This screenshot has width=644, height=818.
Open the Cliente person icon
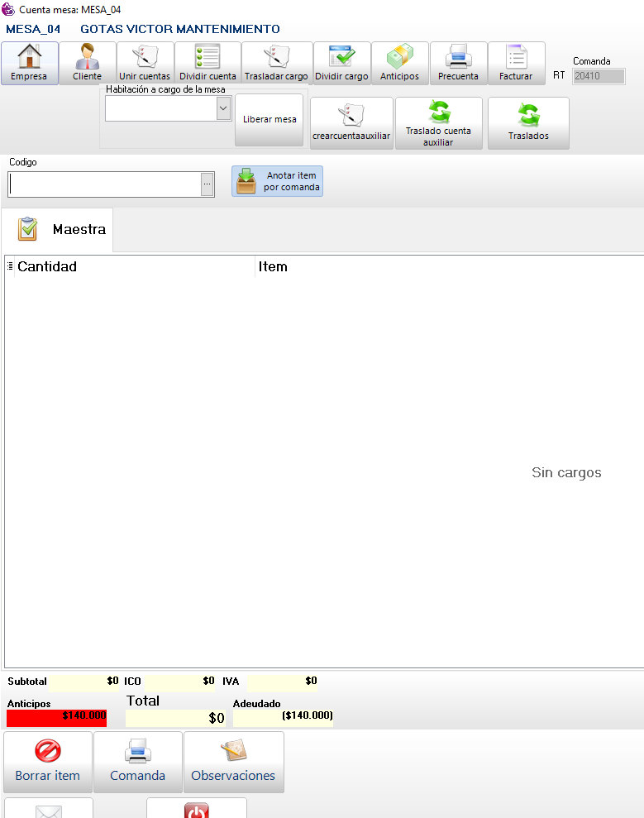tap(87, 57)
